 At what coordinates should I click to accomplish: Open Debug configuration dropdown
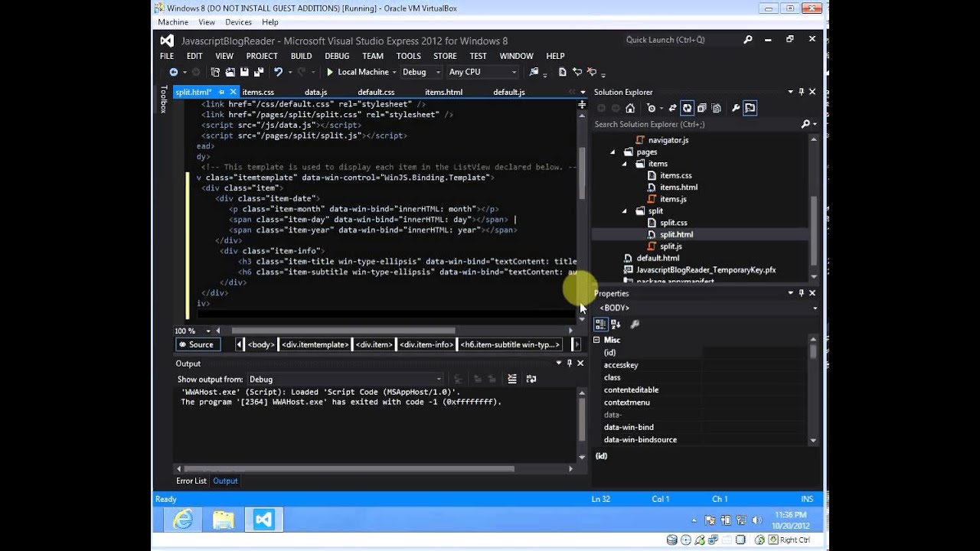pyautogui.click(x=439, y=72)
